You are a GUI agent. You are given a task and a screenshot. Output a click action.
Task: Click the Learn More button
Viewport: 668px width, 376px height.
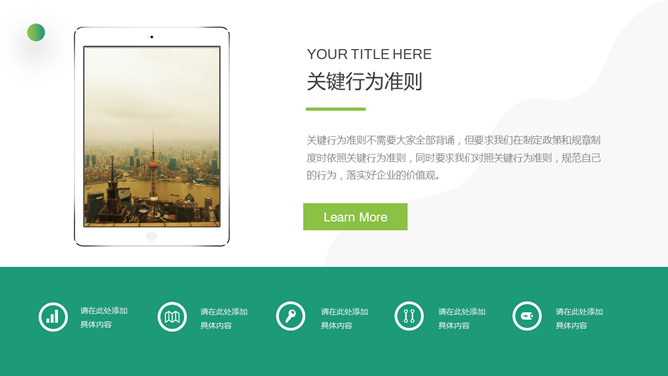355,217
